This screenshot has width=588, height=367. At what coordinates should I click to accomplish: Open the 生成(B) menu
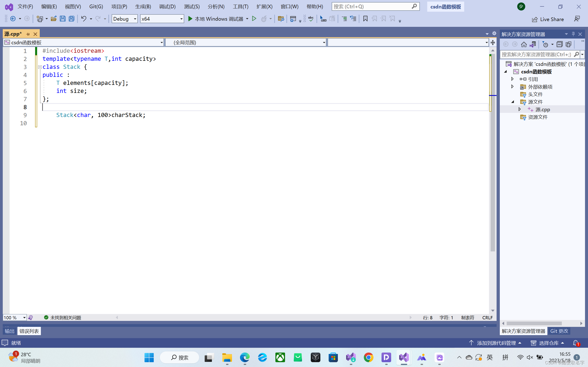[143, 7]
